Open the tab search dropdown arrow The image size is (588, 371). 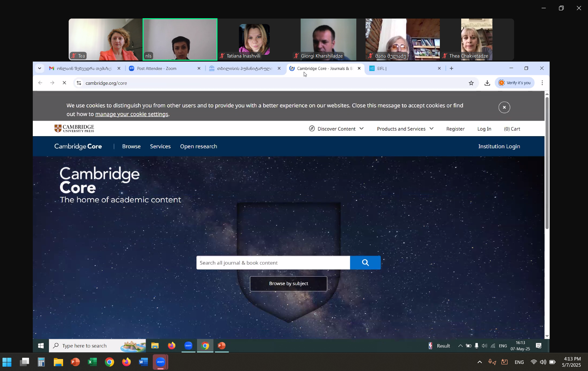coord(40,68)
